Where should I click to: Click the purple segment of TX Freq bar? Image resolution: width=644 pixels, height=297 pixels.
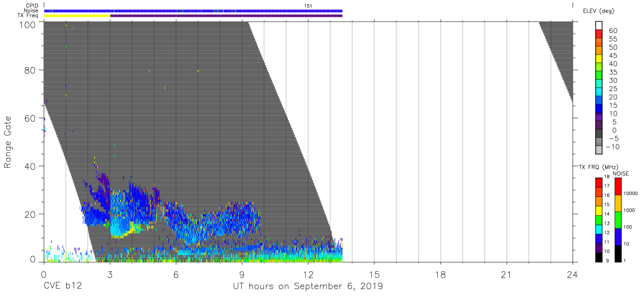pos(226,16)
